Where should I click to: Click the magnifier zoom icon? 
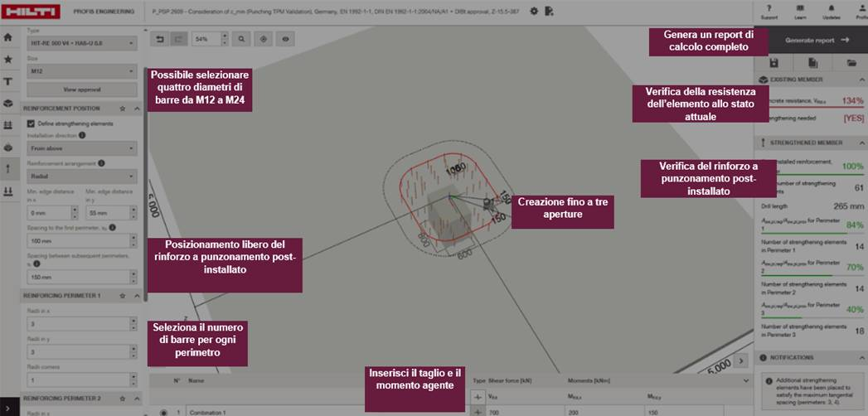tap(241, 39)
